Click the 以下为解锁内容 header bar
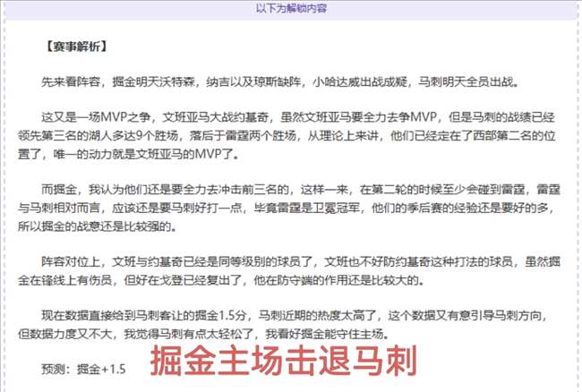Image resolution: width=582 pixels, height=392 pixels. pos(291,9)
